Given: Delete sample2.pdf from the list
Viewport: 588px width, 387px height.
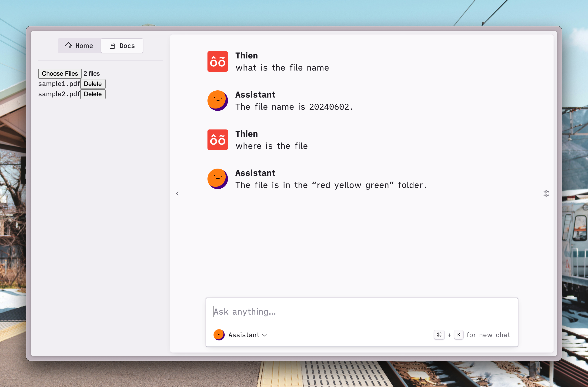Looking at the screenshot, I should tap(93, 94).
